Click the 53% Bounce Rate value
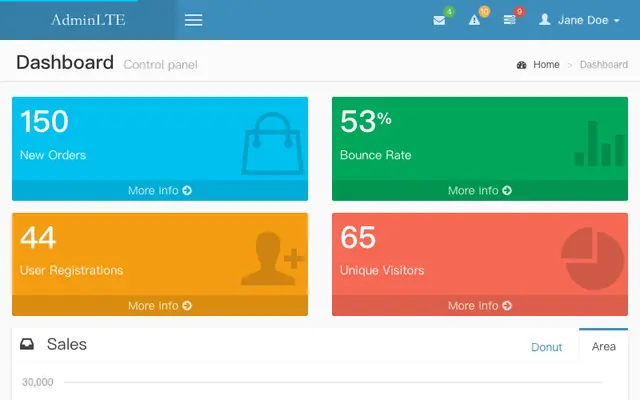 point(365,121)
